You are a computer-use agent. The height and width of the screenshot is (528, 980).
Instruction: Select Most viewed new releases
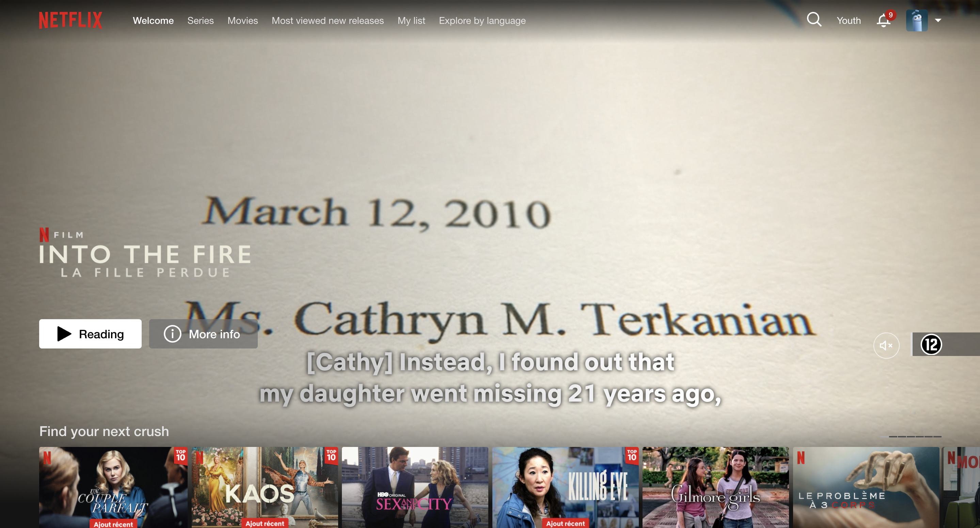tap(327, 20)
